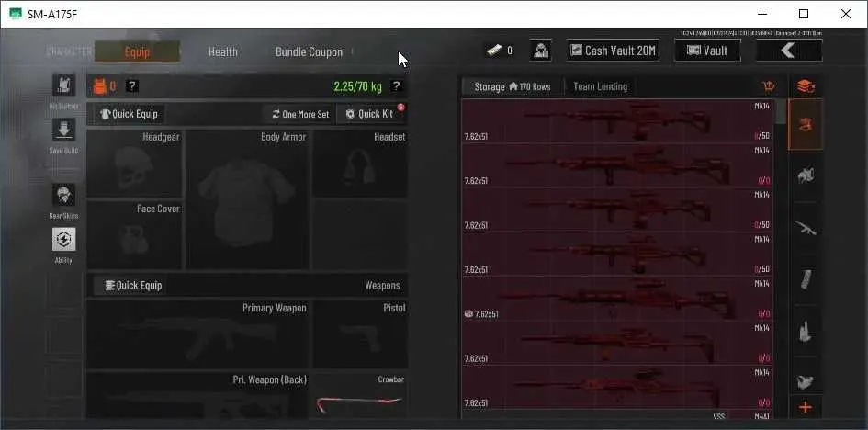Click the orange plus icon in right sidebar
The height and width of the screenshot is (430, 868).
pos(806,408)
